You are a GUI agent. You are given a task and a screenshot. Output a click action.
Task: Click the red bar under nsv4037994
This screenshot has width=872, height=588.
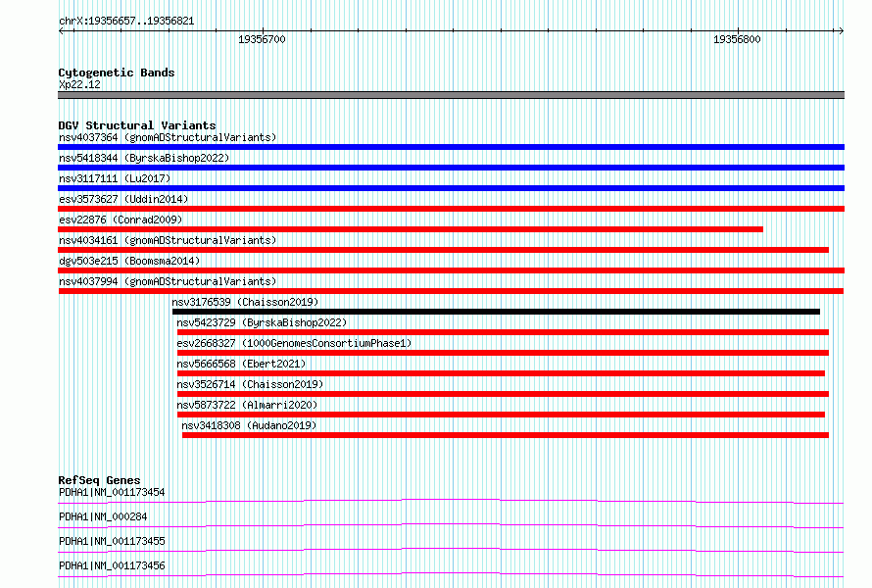click(x=451, y=291)
